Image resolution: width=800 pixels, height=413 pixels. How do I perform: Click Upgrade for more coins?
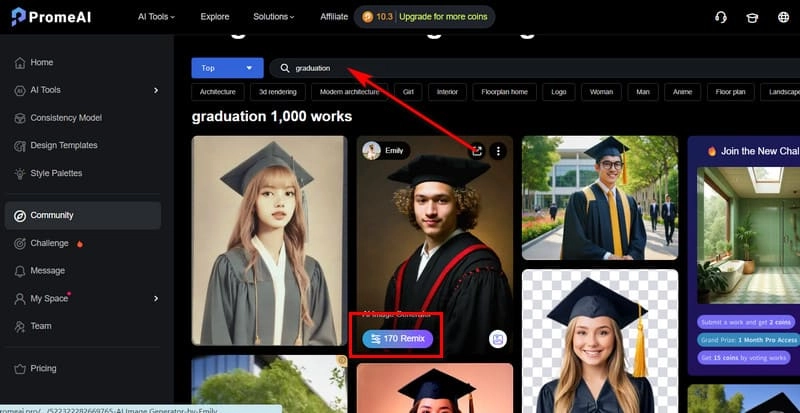point(443,17)
